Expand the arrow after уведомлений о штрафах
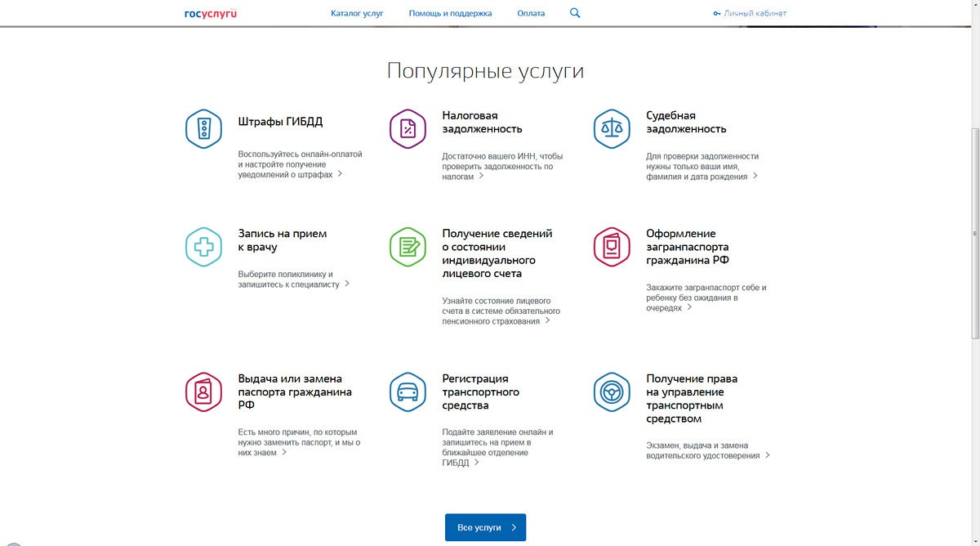The width and height of the screenshot is (980, 546). pos(341,173)
